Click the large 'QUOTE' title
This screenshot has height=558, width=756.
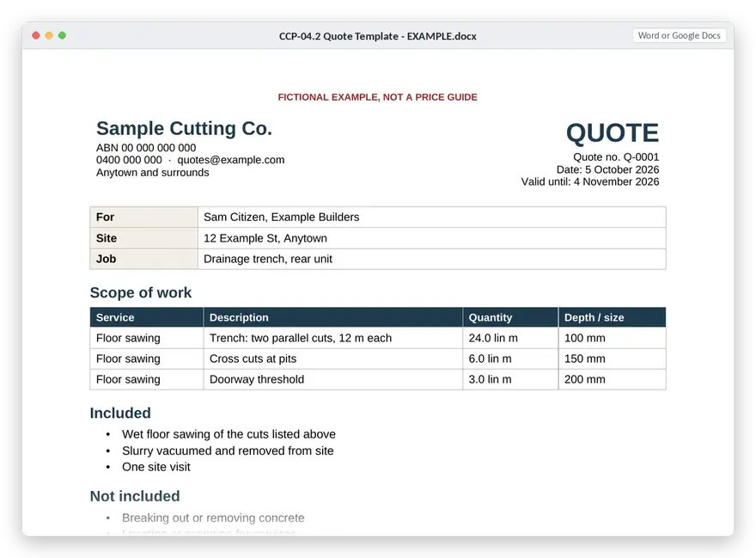pos(613,132)
